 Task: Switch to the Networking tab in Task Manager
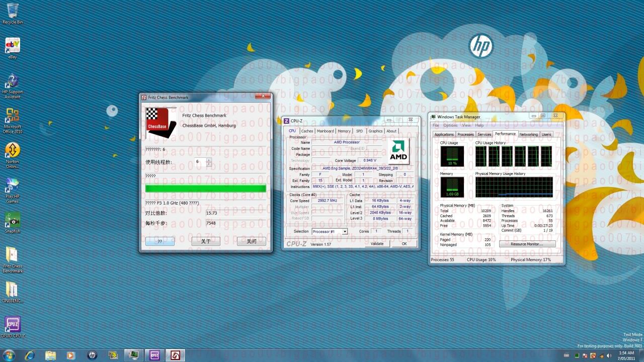(529, 134)
